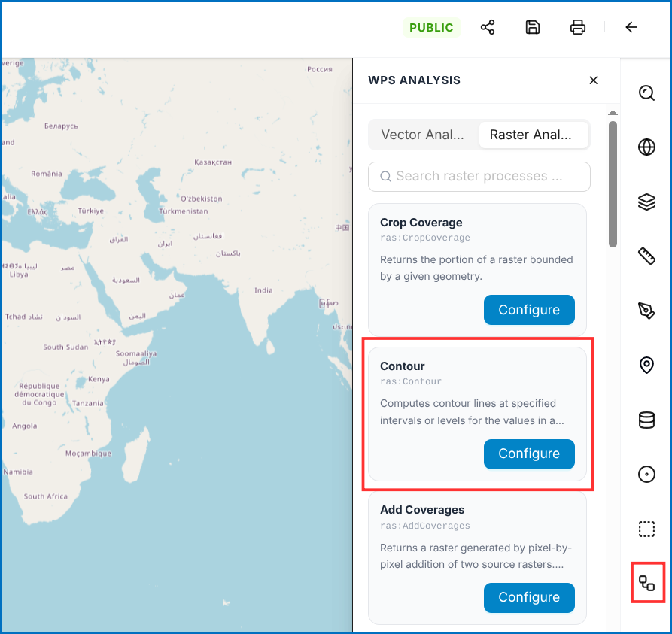Select the ruler measurement tool
Screen dimensions: 672x634
coord(646,256)
